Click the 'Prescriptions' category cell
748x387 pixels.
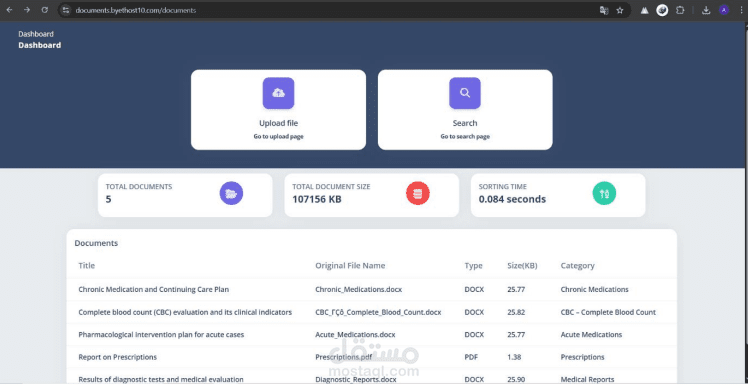click(582, 357)
